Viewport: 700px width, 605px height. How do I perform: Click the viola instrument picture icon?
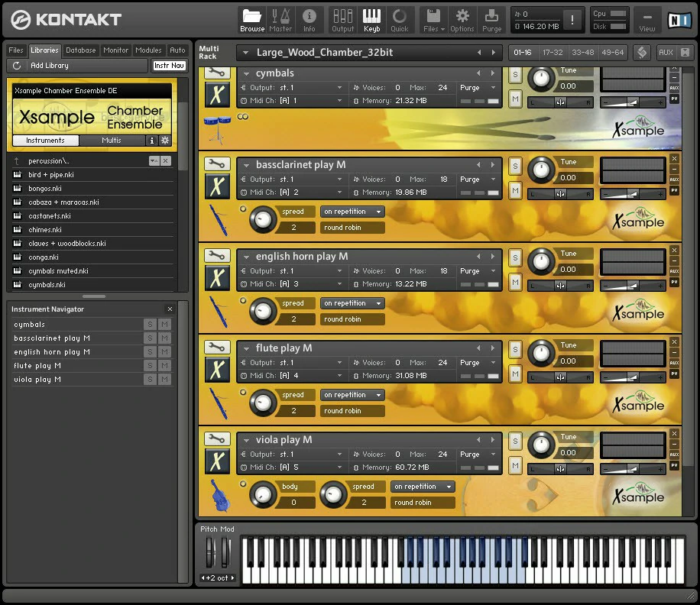point(219,495)
